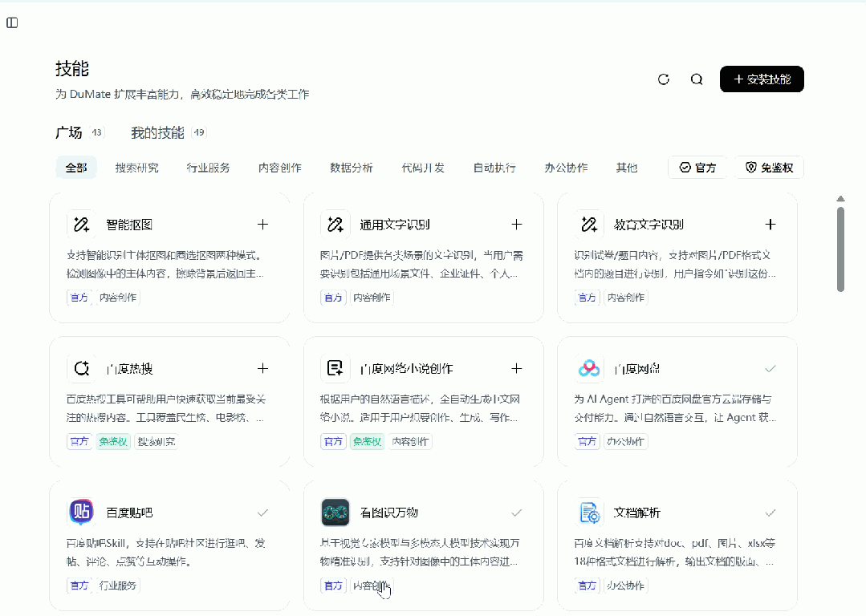The height and width of the screenshot is (616, 866).
Task: Click the 智能抠图 skill icon
Action: (81, 225)
